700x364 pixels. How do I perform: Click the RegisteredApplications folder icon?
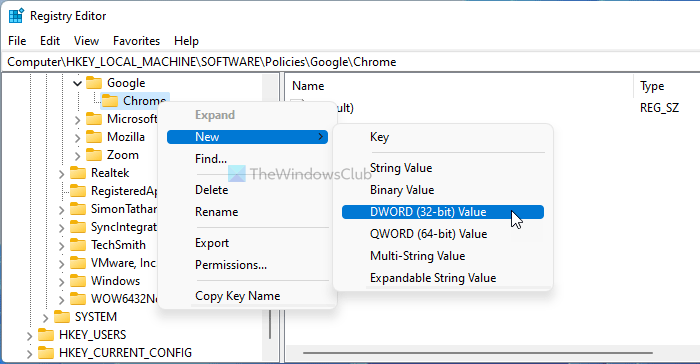pos(78,191)
